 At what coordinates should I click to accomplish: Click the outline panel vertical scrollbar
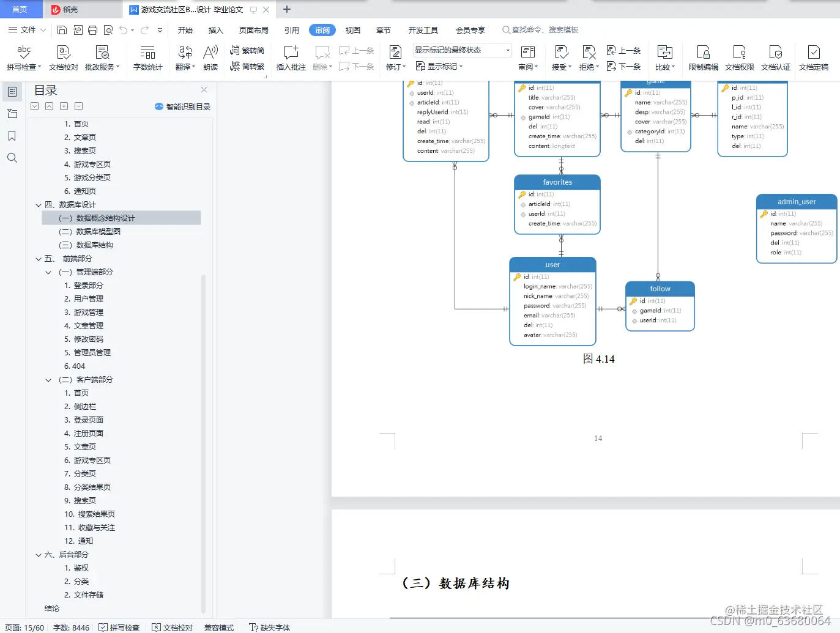point(203,443)
